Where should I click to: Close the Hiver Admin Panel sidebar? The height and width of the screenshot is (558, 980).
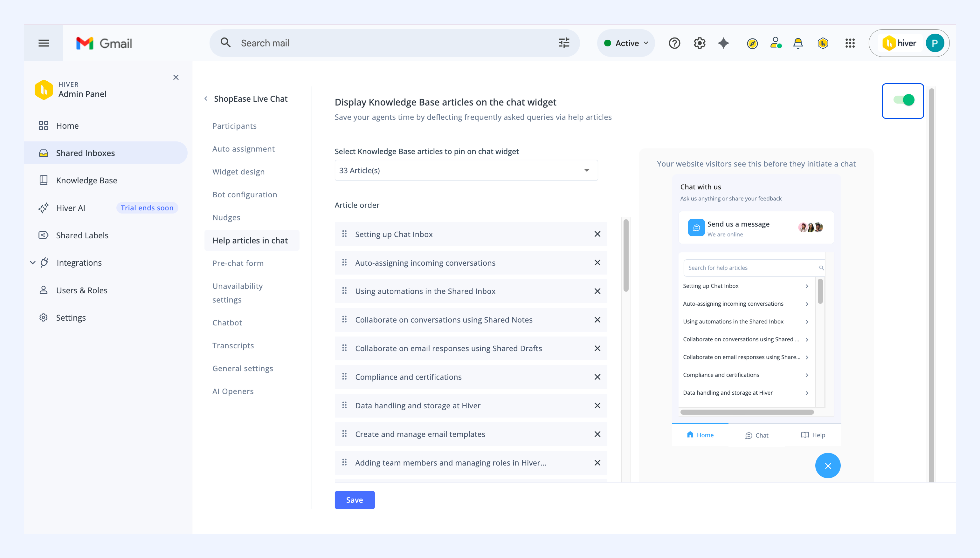coord(176,78)
